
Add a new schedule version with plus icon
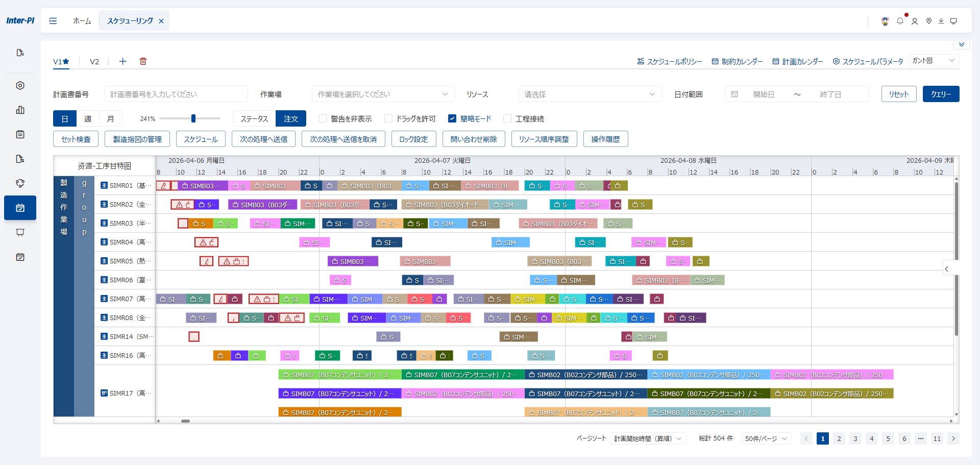pos(122,61)
